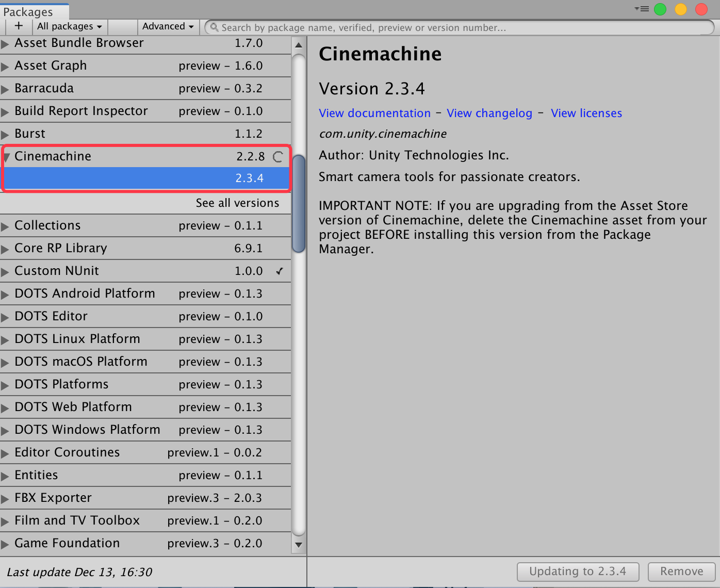The image size is (720, 588).
Task: Click the com.unity.cinemachine package ID text
Action: coord(383,134)
